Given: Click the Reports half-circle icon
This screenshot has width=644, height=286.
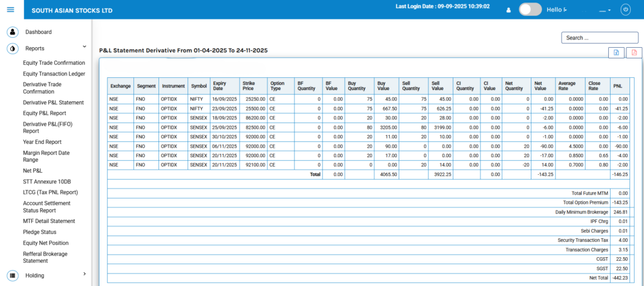Looking at the screenshot, I should pyautogui.click(x=12, y=48).
